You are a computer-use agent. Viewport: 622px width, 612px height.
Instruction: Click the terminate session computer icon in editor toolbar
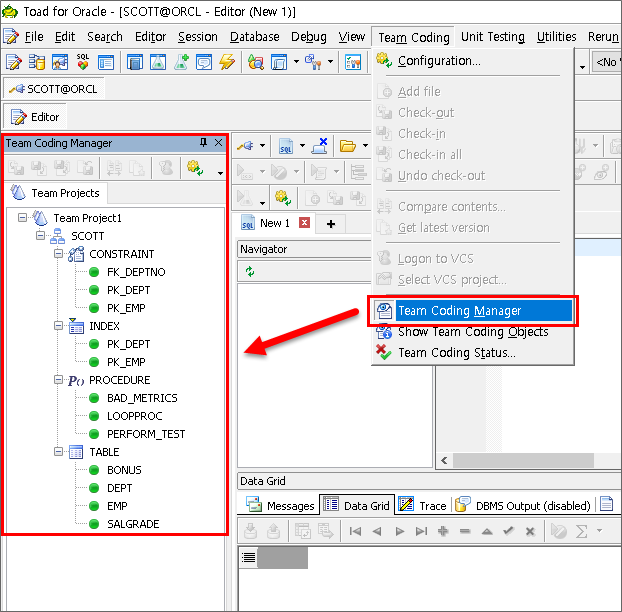[x=320, y=146]
